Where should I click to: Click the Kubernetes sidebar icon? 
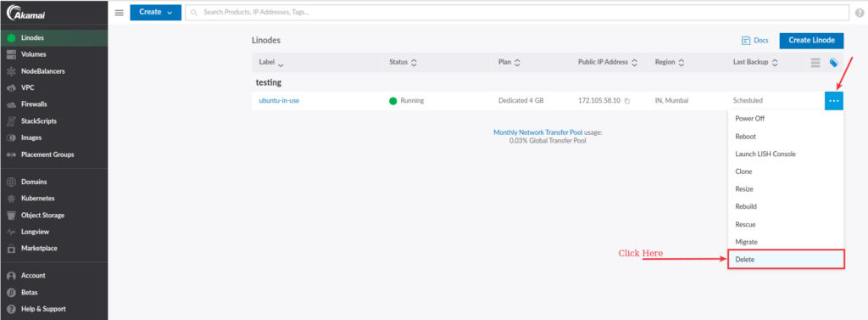11,199
